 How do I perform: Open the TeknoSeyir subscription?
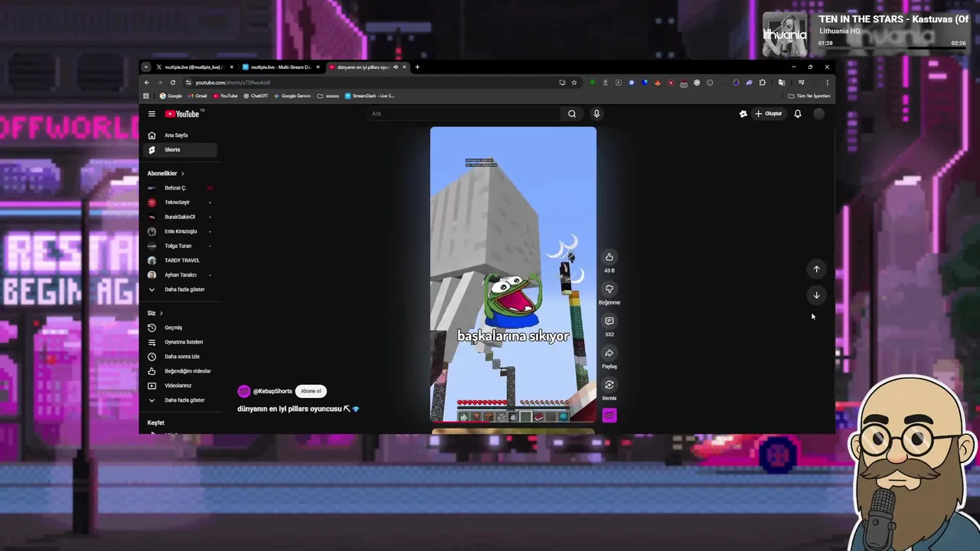pos(181,203)
